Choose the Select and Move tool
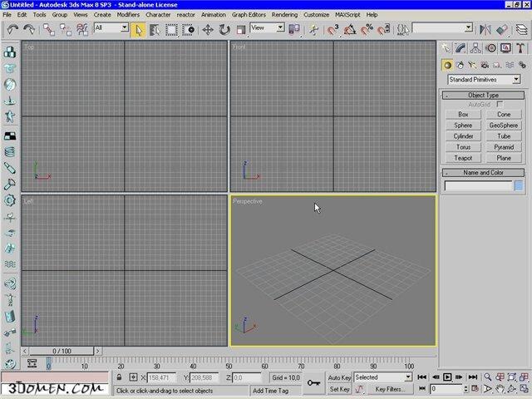Screen dimensions: 532x399 (208, 29)
